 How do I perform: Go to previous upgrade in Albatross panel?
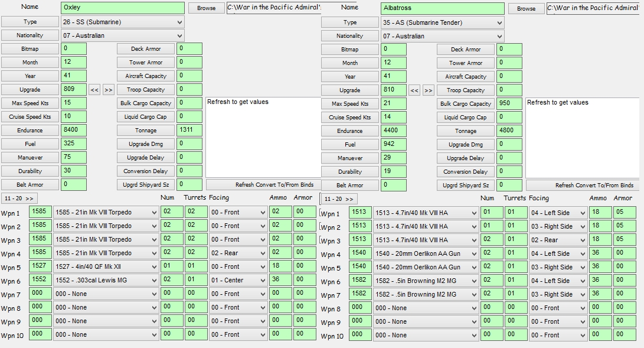click(x=414, y=90)
